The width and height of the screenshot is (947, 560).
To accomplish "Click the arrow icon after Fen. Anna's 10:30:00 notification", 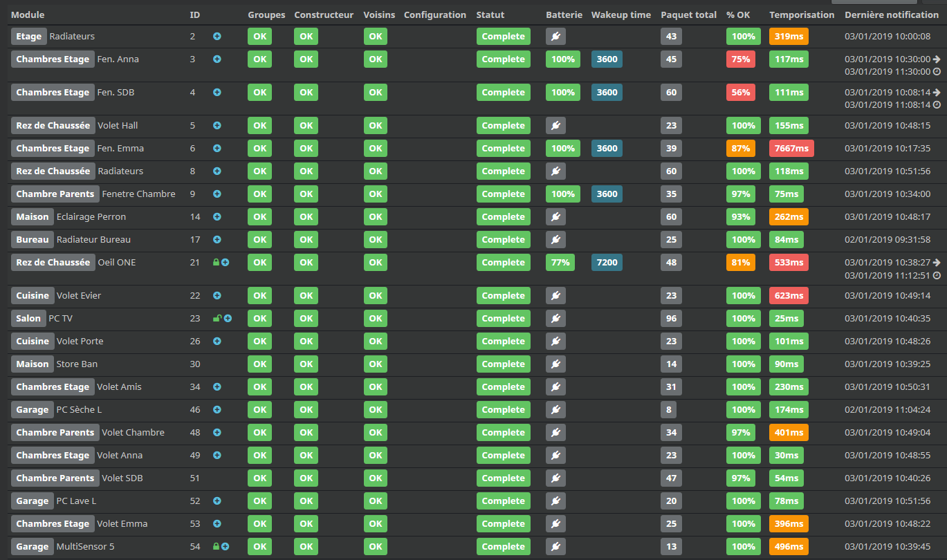I will click(x=937, y=59).
